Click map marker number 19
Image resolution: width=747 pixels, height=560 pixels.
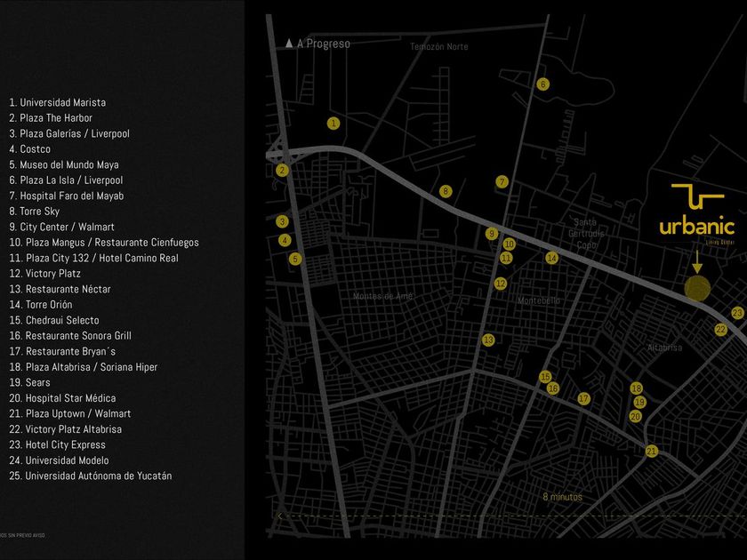click(639, 403)
